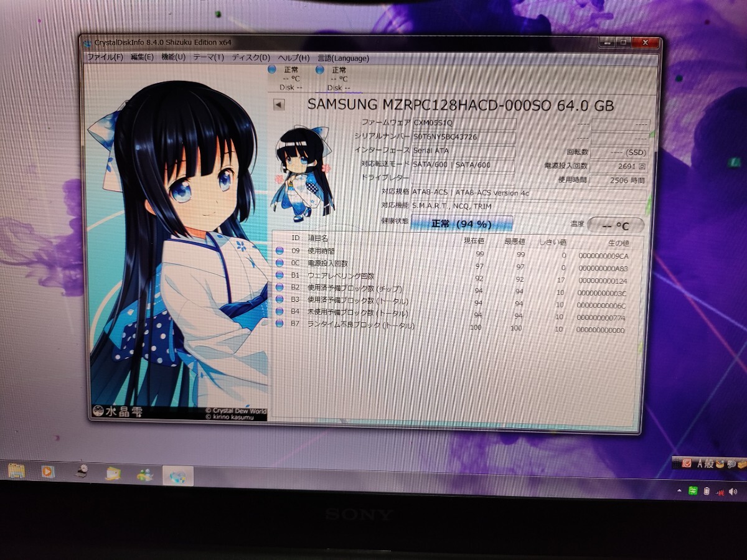The image size is (747, 560).
Task: Open the Messenger people icon in the taskbar
Action: coord(146,475)
